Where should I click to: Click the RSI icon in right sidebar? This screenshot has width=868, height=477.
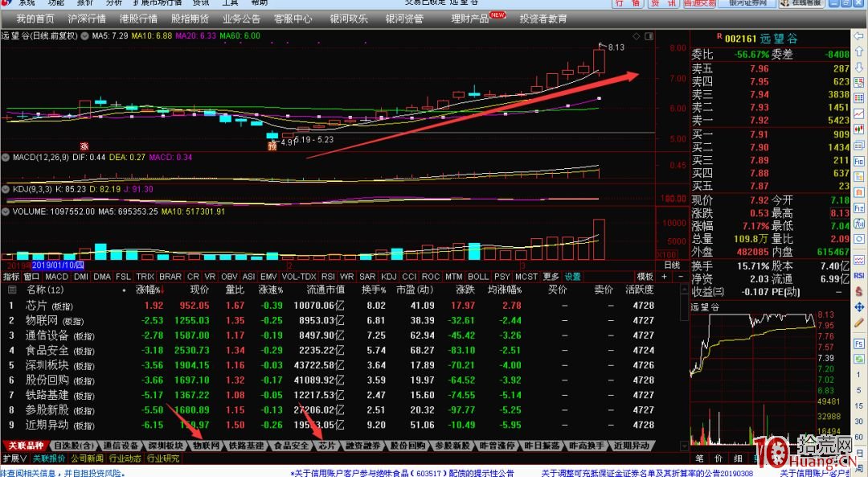coord(858,275)
